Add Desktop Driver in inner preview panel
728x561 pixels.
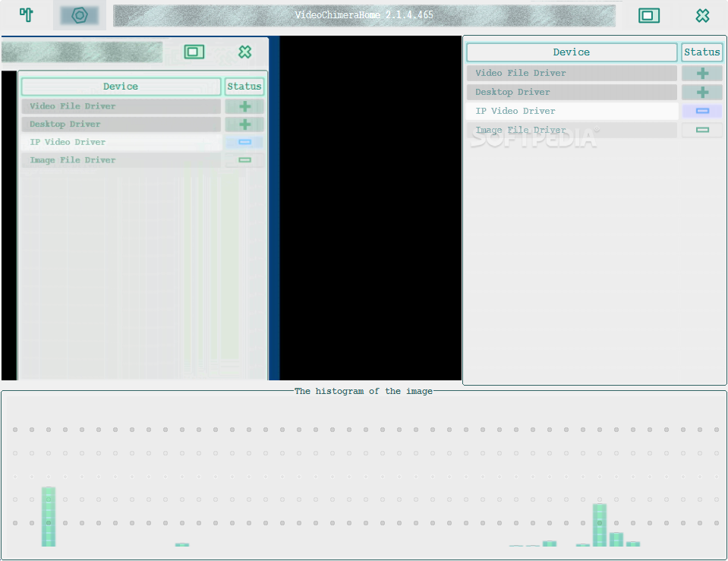click(x=244, y=124)
